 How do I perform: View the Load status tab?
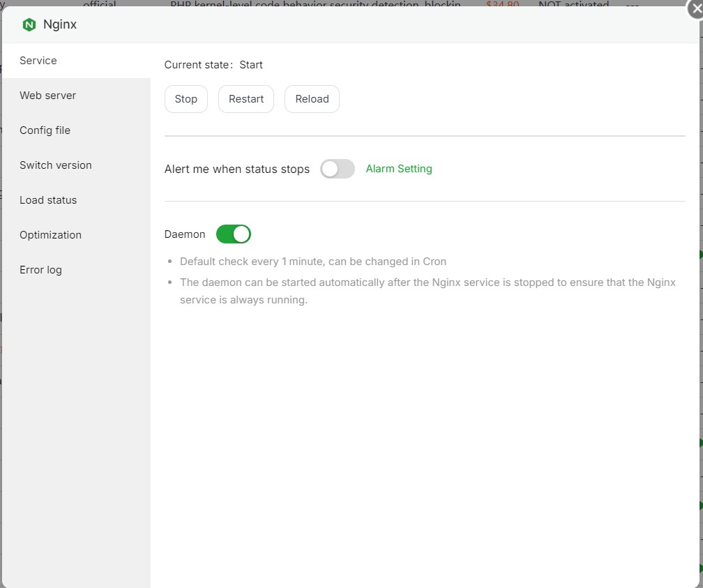click(76, 200)
